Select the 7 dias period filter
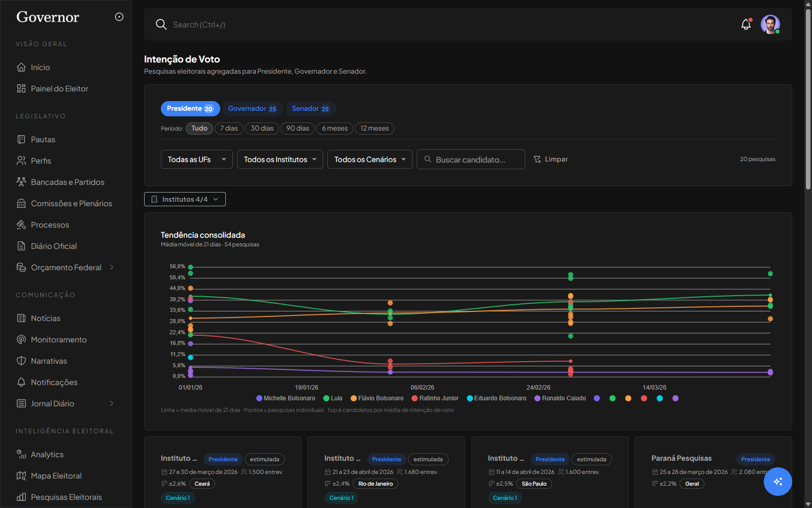812x508 pixels. click(229, 129)
